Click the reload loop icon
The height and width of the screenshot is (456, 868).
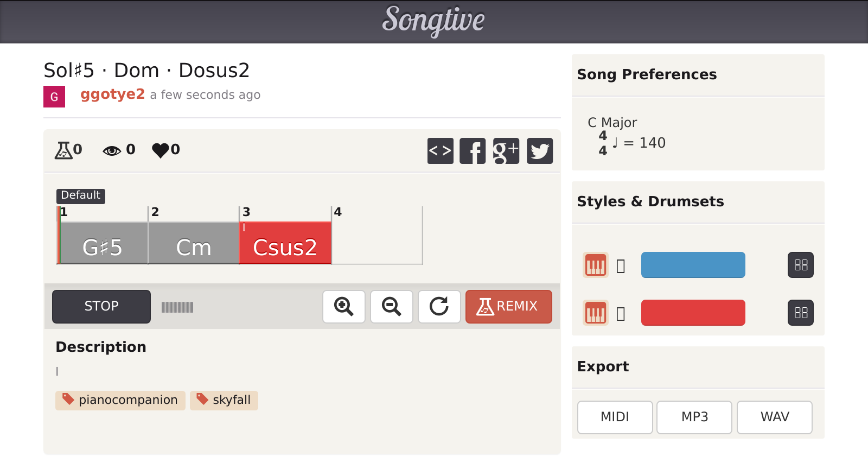click(439, 307)
